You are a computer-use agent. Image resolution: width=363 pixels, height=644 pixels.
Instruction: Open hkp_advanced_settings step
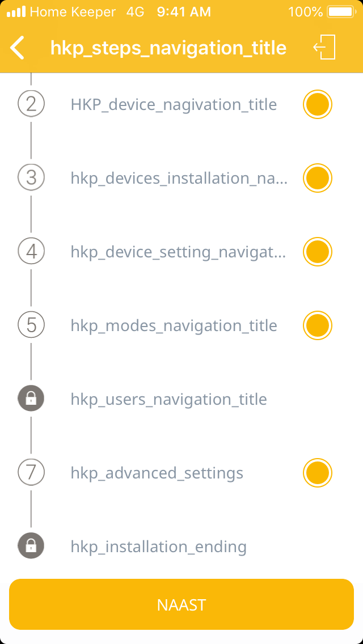157,473
